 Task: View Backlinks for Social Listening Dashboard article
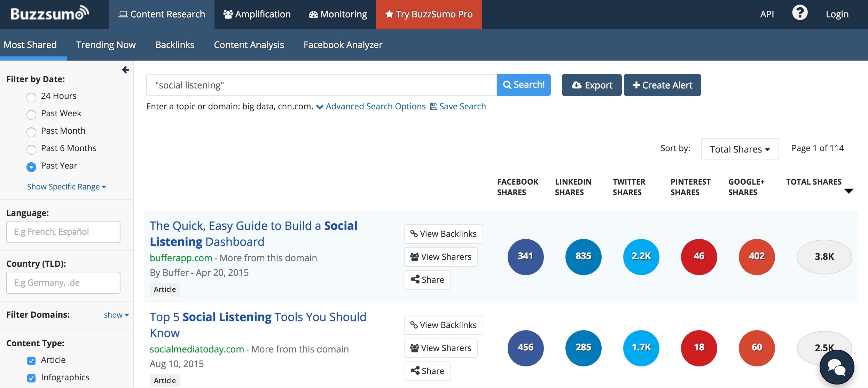coord(444,234)
